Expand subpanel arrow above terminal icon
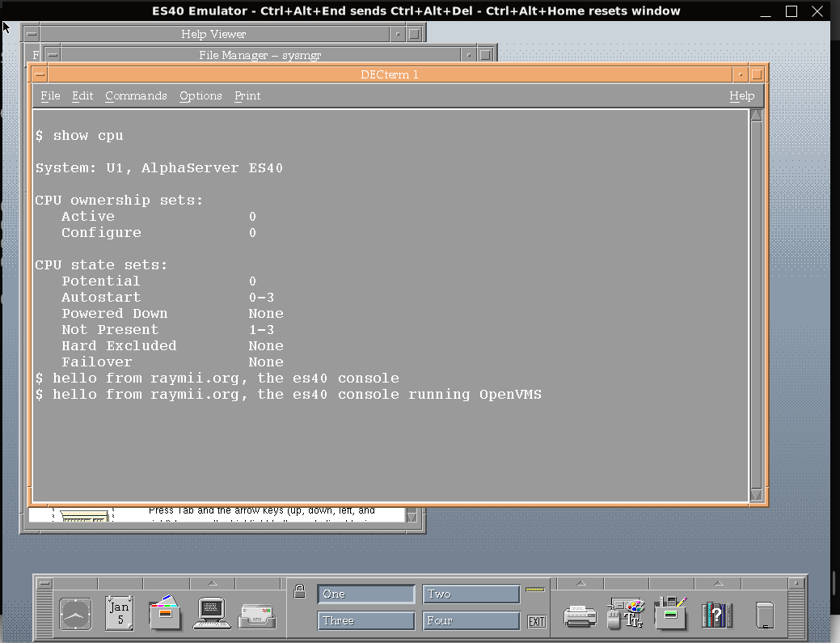The image size is (840, 643). [x=212, y=583]
